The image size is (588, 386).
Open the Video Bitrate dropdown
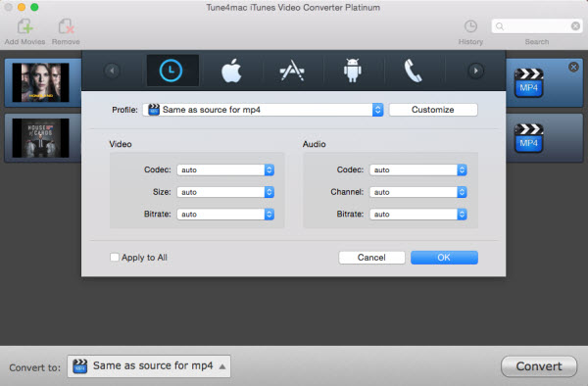[225, 214]
